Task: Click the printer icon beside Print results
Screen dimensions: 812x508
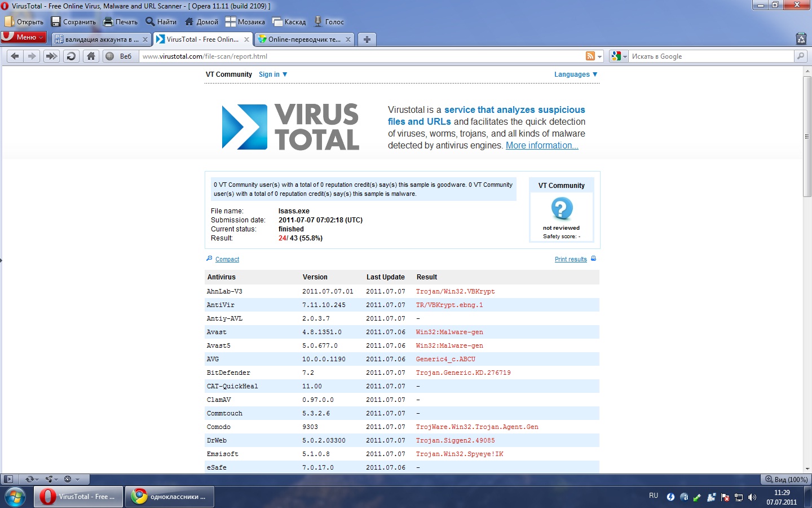Action: (x=593, y=259)
